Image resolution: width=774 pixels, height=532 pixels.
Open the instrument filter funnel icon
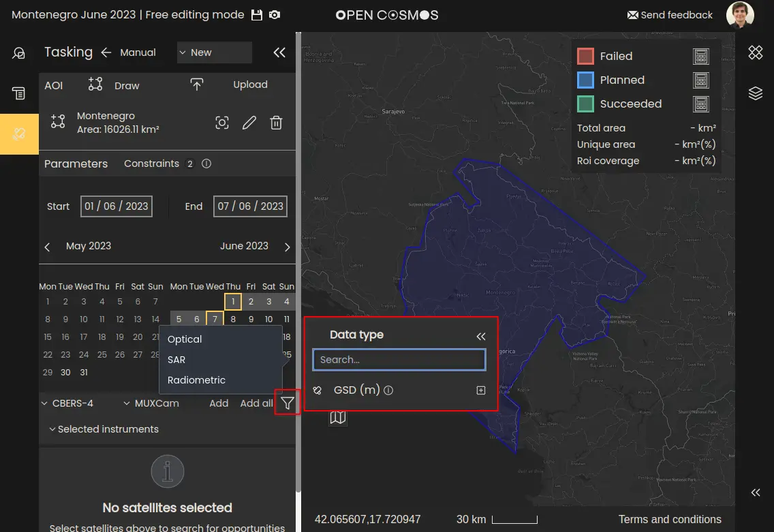click(x=288, y=403)
